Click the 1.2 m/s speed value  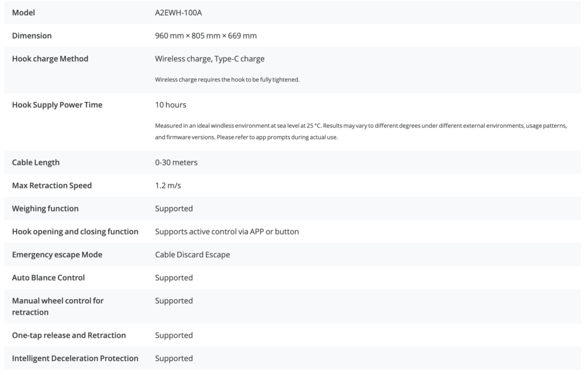[x=168, y=185]
